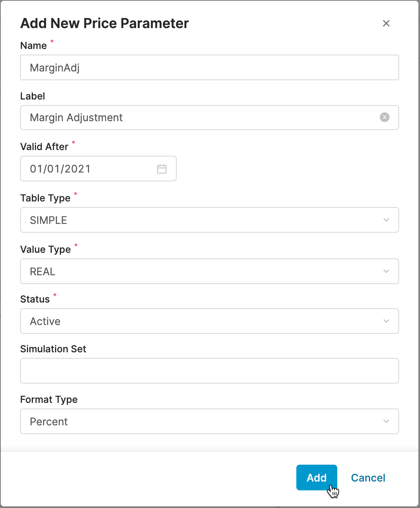Select the Label input with Margin Adjustment
Screen dimensions: 420x508
181,117
